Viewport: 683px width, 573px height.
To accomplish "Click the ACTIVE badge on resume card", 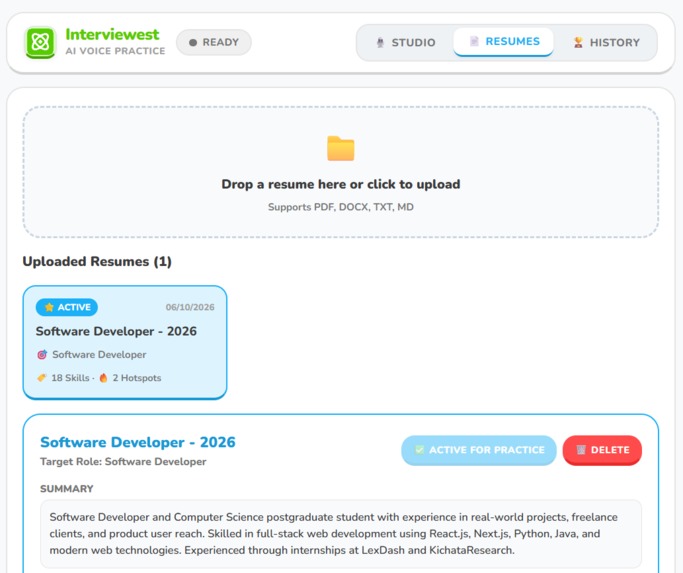I will [67, 307].
